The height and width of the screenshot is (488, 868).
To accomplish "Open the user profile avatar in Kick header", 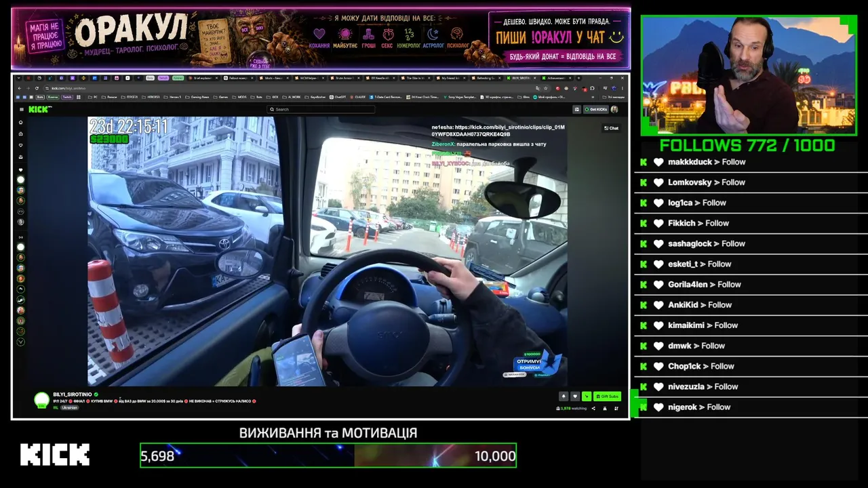I will pos(614,109).
